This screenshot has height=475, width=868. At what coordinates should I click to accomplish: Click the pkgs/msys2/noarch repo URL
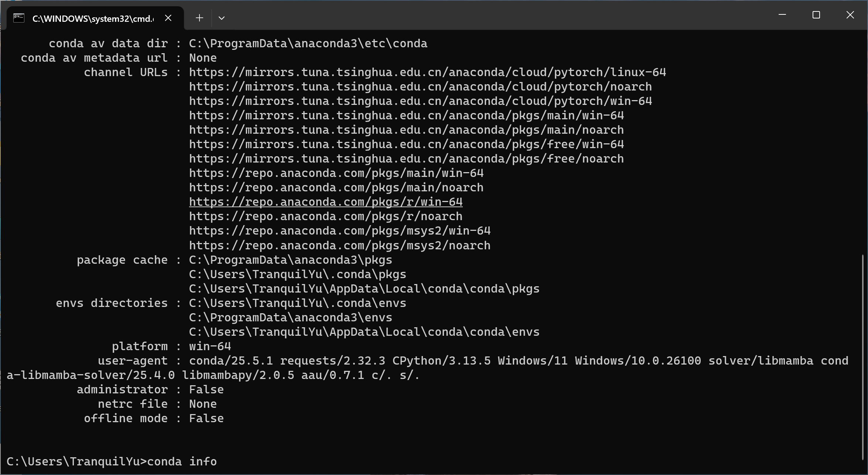click(x=339, y=246)
